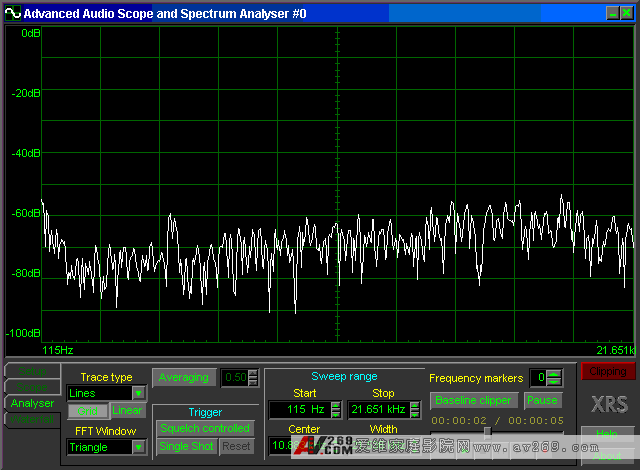Image resolution: width=640 pixels, height=470 pixels.
Task: Enable Averaging
Action: tap(183, 377)
